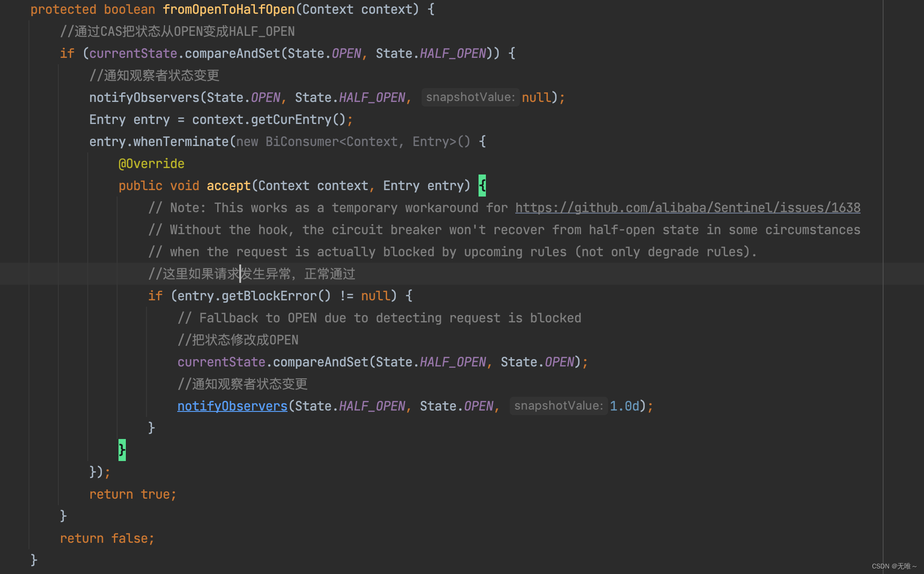The width and height of the screenshot is (924, 574).
Task: Click the 'boolean' return type keyword
Action: 130,9
